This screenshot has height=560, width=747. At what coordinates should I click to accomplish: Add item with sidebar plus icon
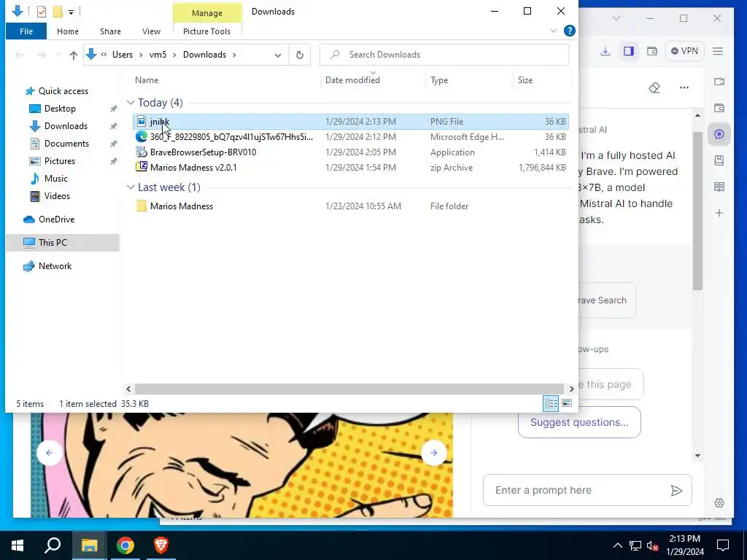click(x=719, y=213)
